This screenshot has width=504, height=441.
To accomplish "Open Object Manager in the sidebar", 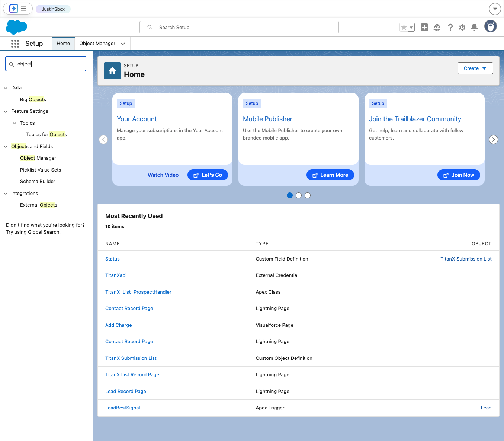I will tap(38, 158).
